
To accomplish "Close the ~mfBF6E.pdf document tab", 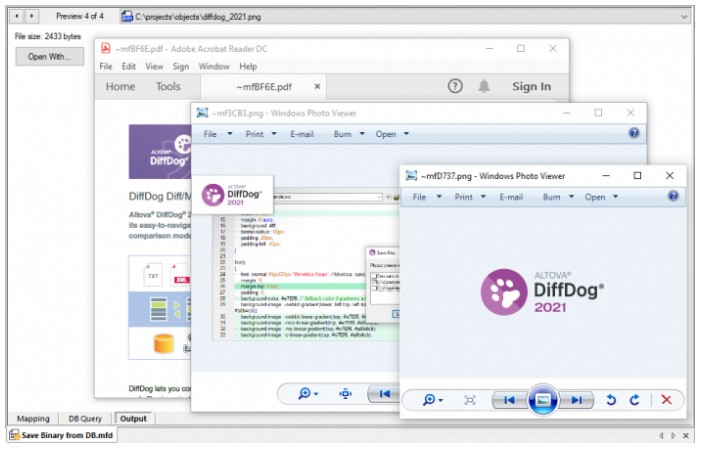I will coord(317,87).
